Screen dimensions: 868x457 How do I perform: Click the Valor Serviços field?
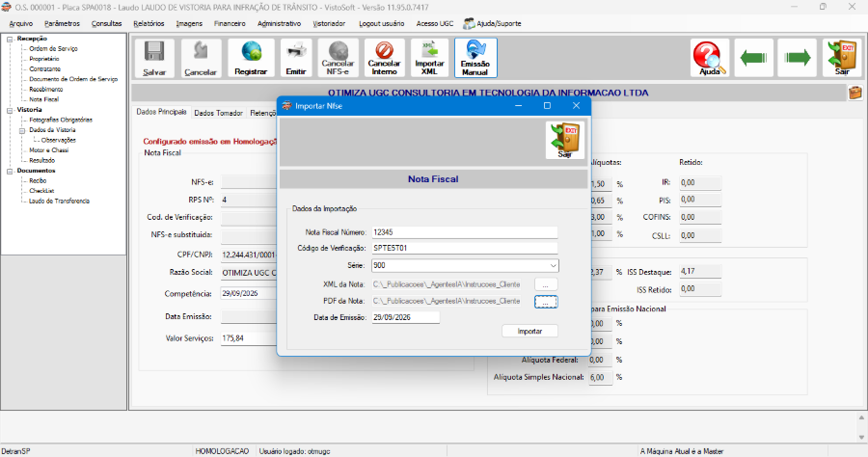click(249, 338)
